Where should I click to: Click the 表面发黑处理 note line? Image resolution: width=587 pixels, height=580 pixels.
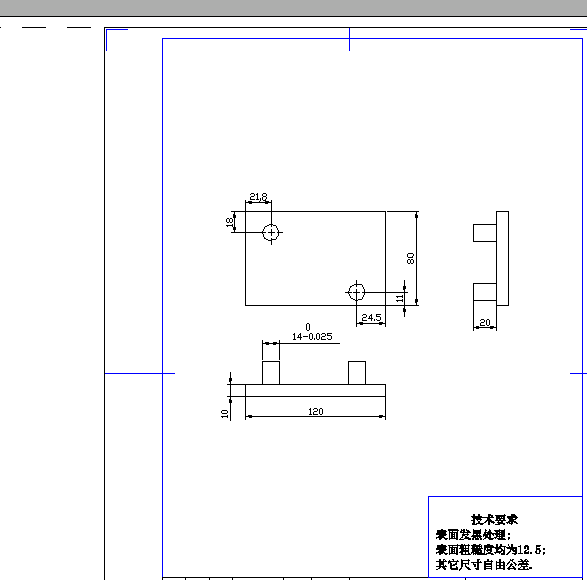click(x=473, y=534)
